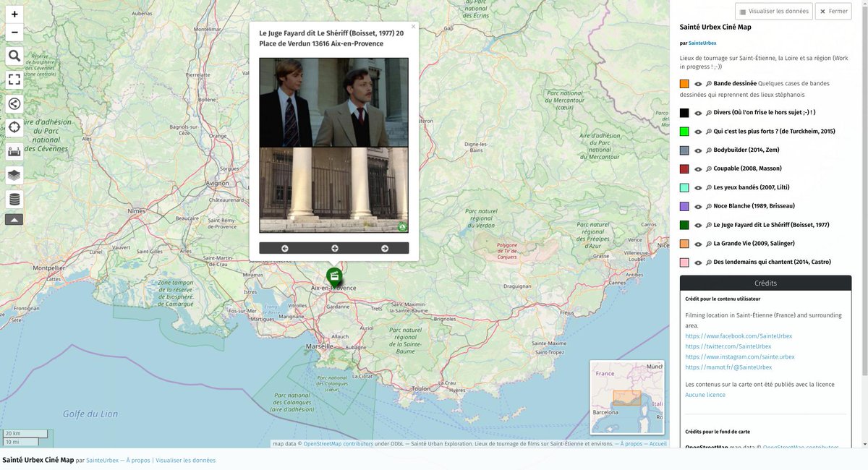
Task: Open the Aucune licence link
Action: click(x=705, y=395)
